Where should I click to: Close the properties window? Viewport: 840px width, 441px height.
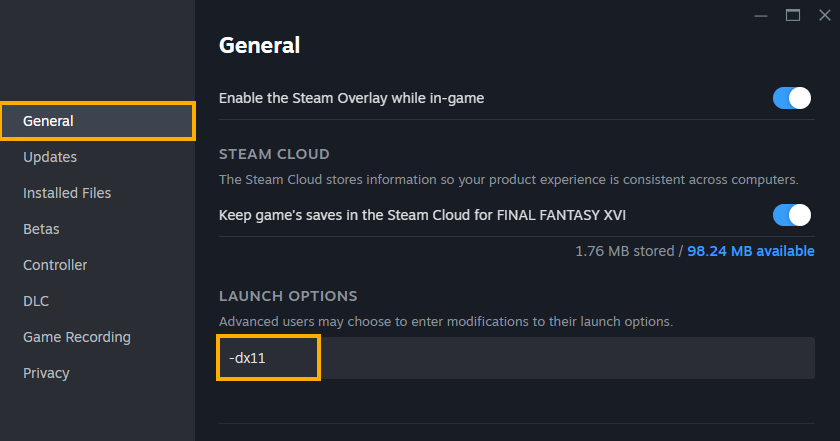[824, 16]
